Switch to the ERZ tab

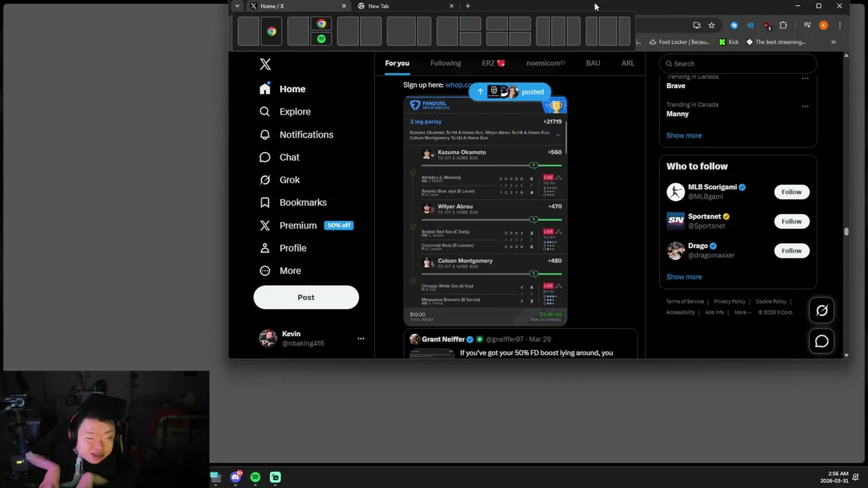494,63
